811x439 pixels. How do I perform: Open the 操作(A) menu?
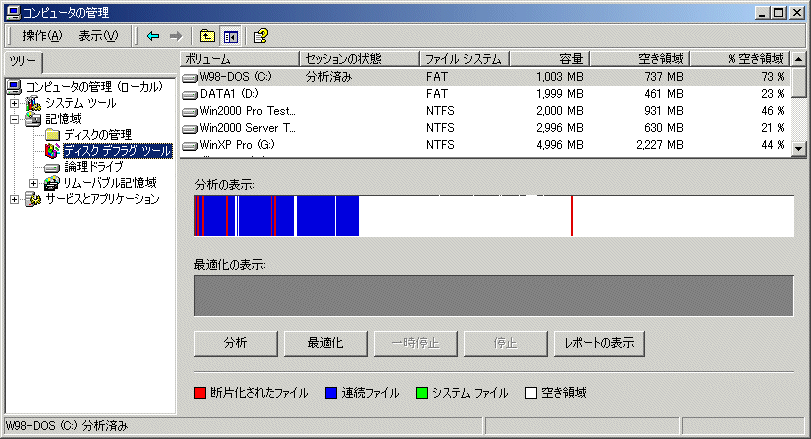42,36
